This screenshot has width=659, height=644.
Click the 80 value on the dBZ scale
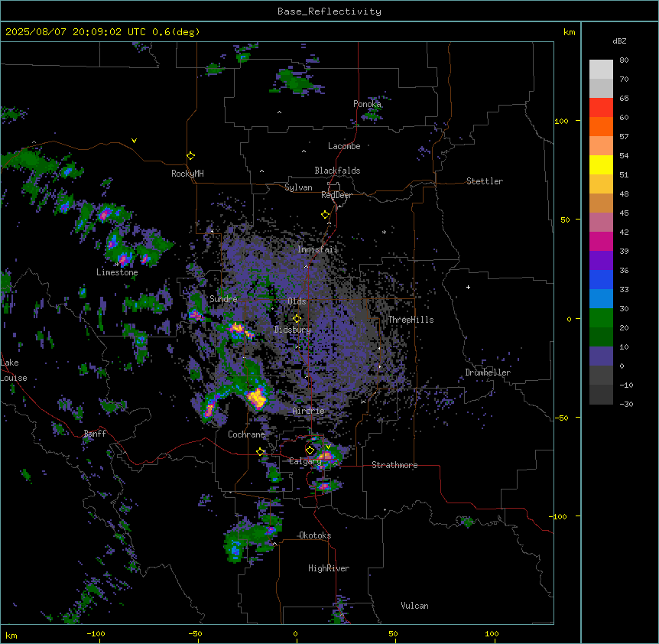(x=624, y=60)
